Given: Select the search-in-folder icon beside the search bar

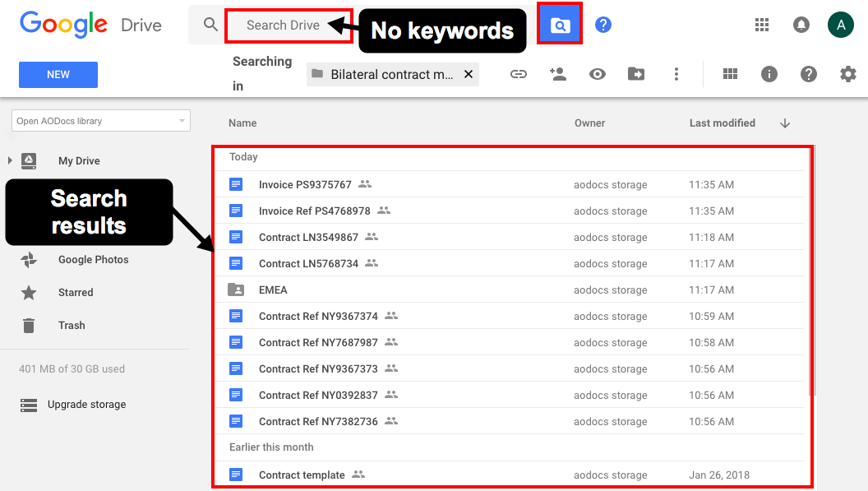Looking at the screenshot, I should click(x=560, y=25).
